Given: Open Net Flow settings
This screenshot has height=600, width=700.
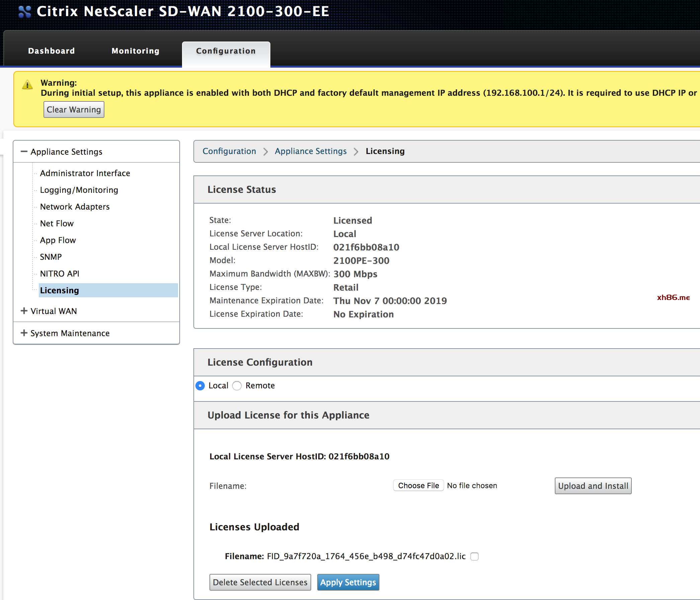Looking at the screenshot, I should click(x=57, y=223).
